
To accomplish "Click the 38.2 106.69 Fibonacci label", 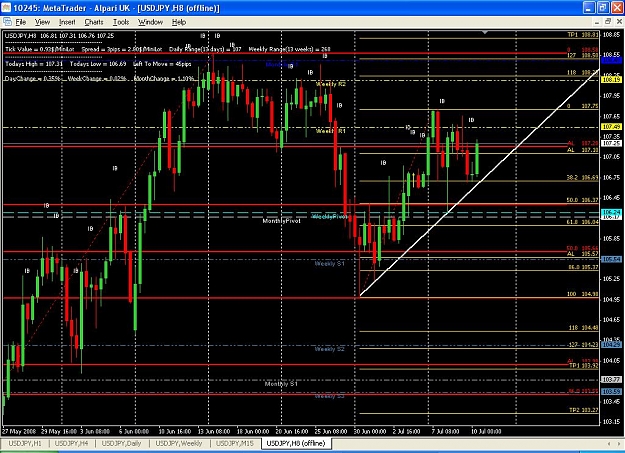I will point(582,177).
